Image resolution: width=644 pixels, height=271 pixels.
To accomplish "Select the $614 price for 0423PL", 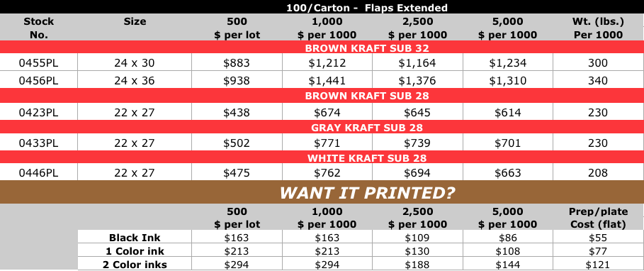I will (x=508, y=112).
